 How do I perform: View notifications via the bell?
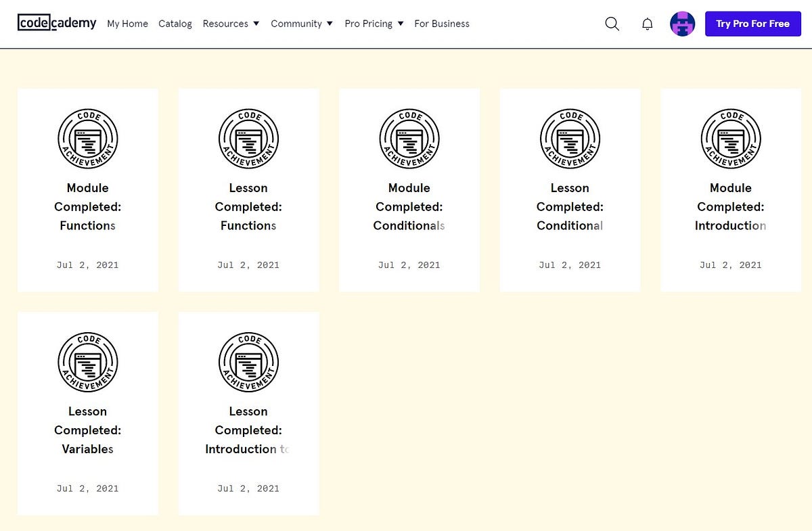(x=647, y=24)
